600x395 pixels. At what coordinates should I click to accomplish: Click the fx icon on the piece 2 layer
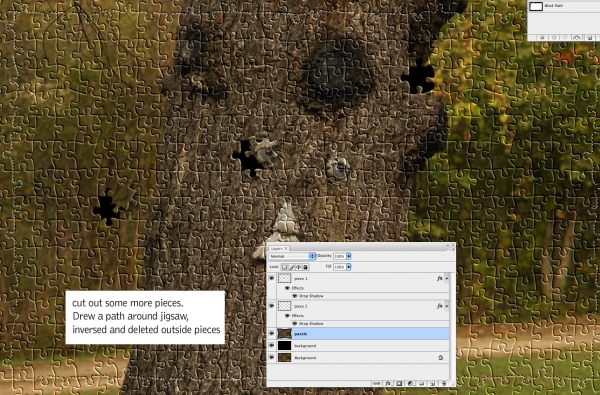[x=440, y=306]
